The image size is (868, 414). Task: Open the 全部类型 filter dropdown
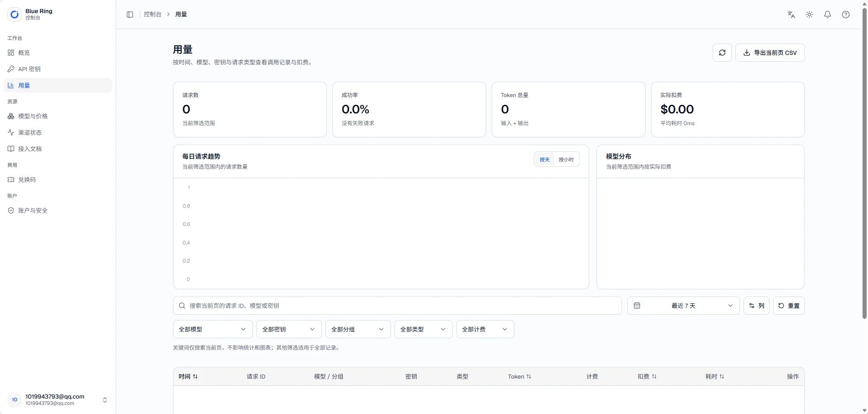pyautogui.click(x=424, y=329)
